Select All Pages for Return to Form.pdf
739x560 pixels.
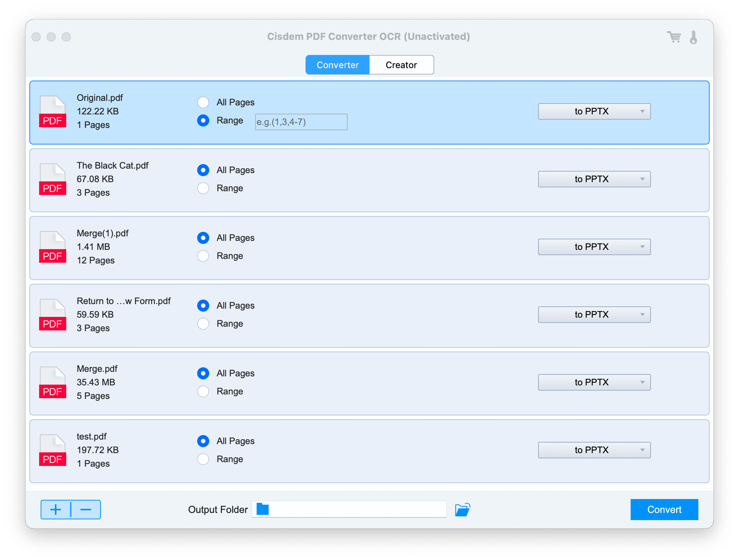coord(203,306)
